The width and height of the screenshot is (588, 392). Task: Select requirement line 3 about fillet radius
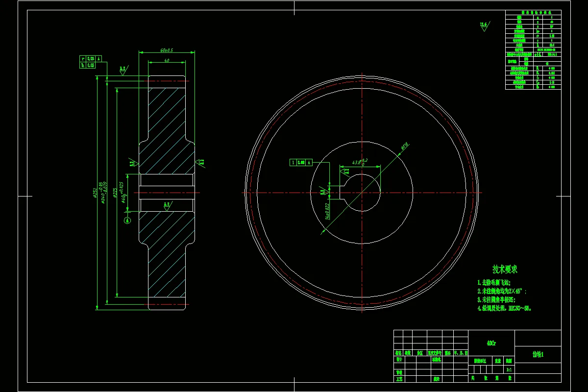click(496, 299)
